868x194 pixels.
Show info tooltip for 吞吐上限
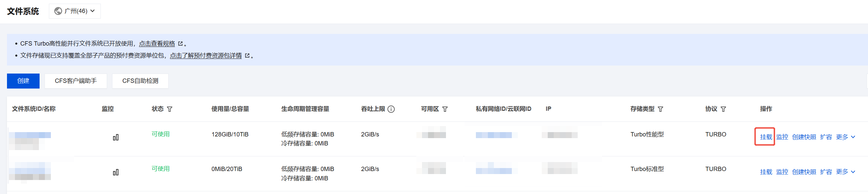pyautogui.click(x=391, y=109)
